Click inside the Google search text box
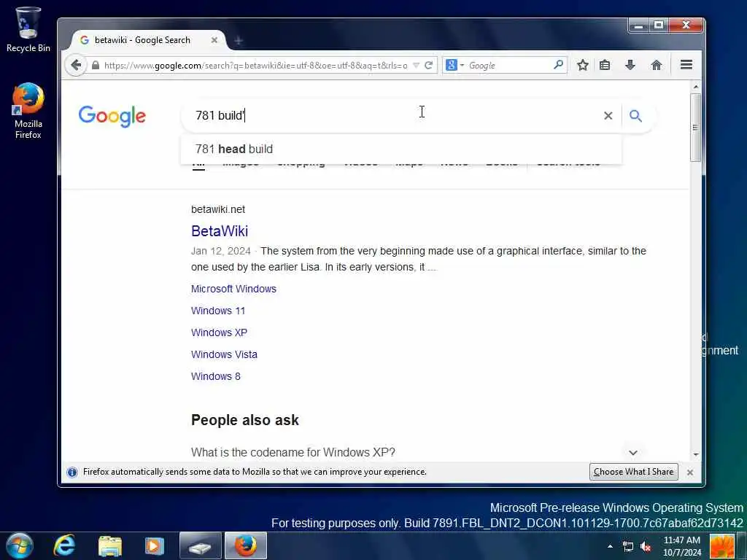This screenshot has height=560, width=747. pyautogui.click(x=395, y=116)
